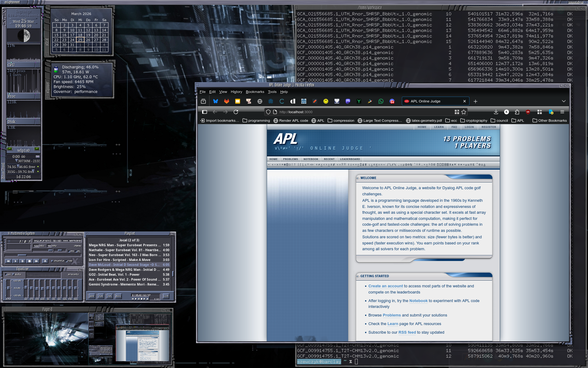This screenshot has height=368, width=588.
Task: Click the Create an account link
Action: [386, 286]
